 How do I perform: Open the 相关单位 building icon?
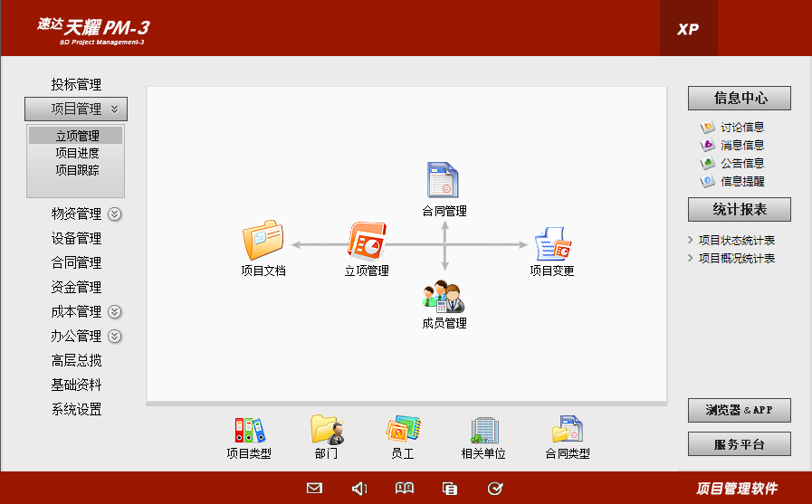point(483,429)
